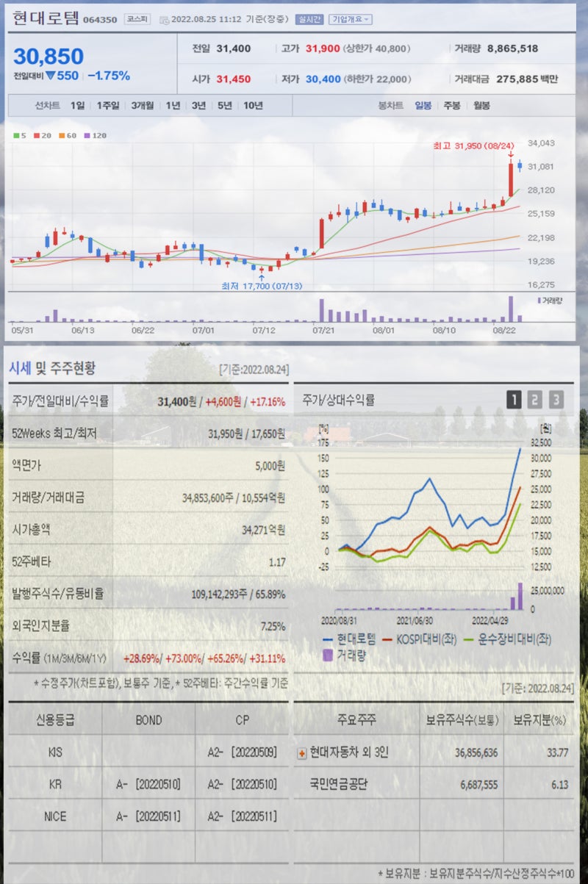Click plus icon beside 현대자동차 외 3인
Image resolution: width=588 pixels, height=884 pixels.
[302, 752]
